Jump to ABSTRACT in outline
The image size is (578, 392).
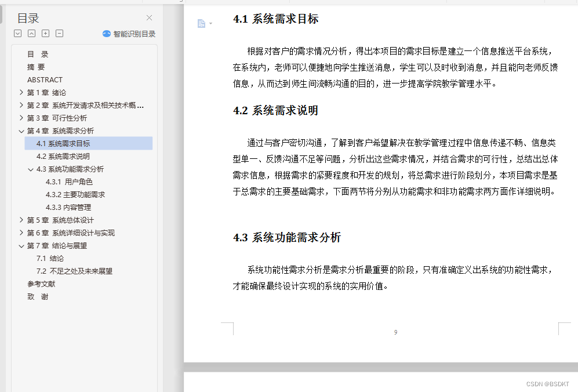pyautogui.click(x=45, y=79)
